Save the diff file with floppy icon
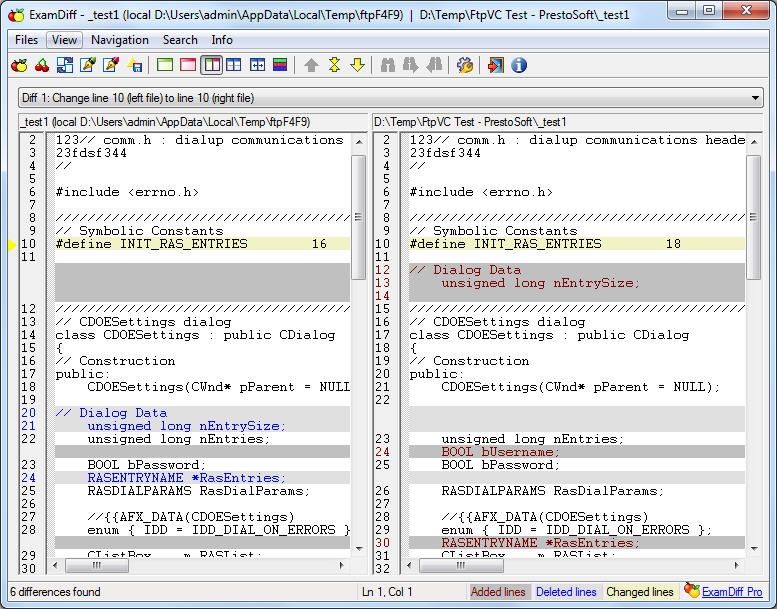 (x=134, y=65)
